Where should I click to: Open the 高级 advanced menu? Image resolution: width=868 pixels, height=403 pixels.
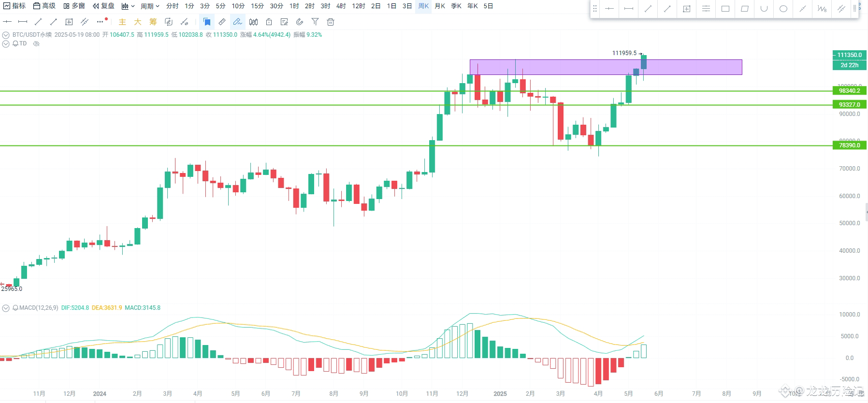coord(44,6)
